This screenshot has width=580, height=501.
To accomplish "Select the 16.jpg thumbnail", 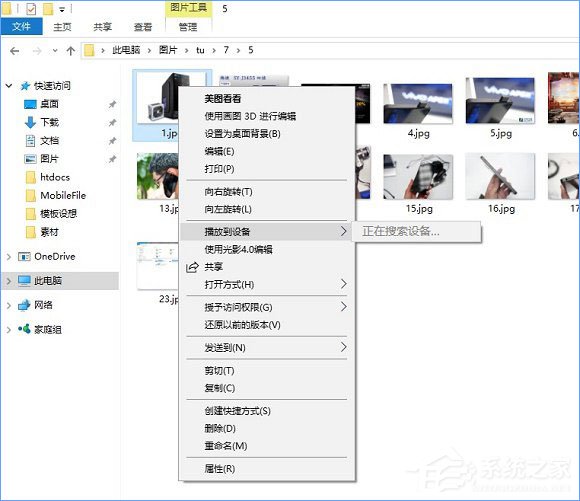I will click(x=500, y=176).
